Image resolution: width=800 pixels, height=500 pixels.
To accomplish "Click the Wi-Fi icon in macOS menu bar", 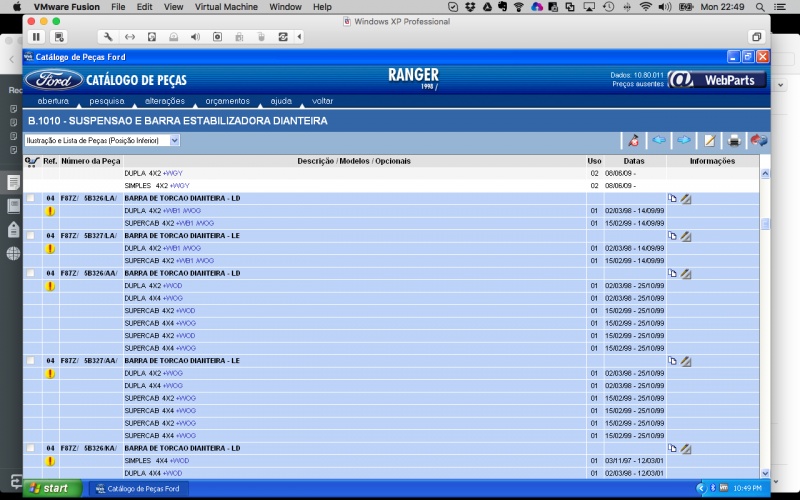I will click(645, 7).
